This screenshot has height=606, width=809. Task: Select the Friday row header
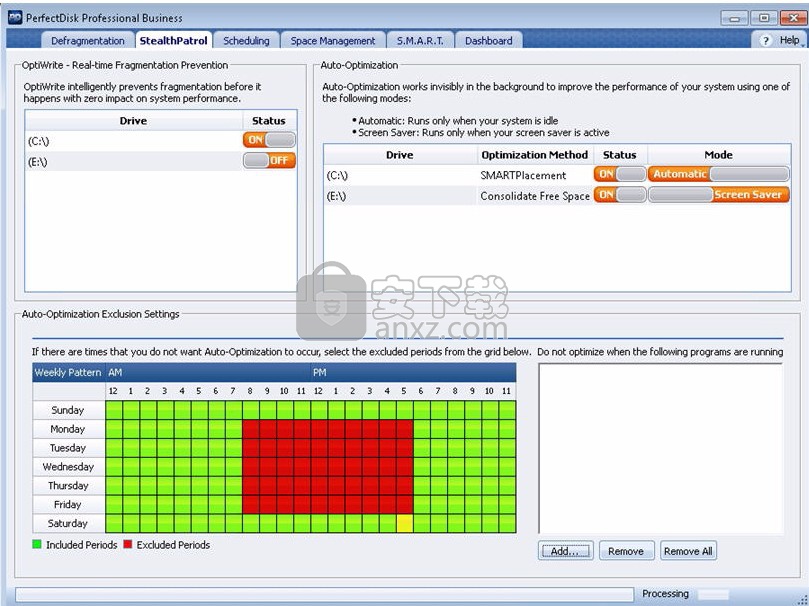[69, 504]
